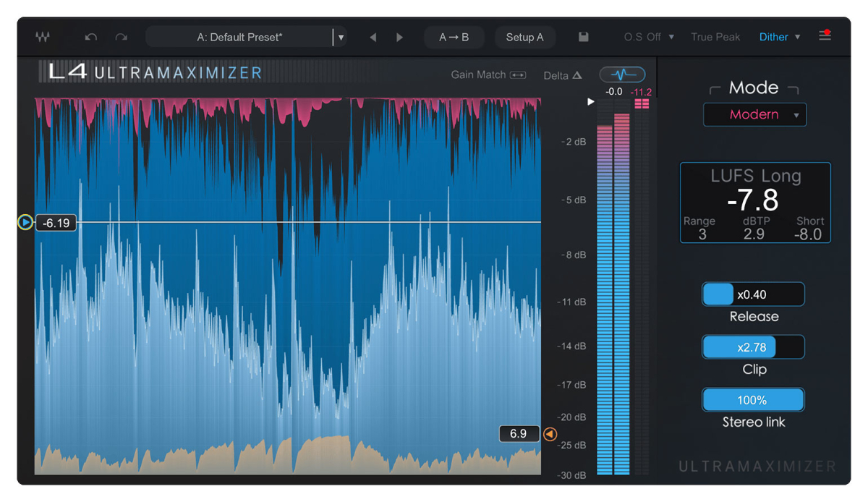Toggle Gain Match
Viewport: 868px width, 502px height.
click(x=488, y=75)
